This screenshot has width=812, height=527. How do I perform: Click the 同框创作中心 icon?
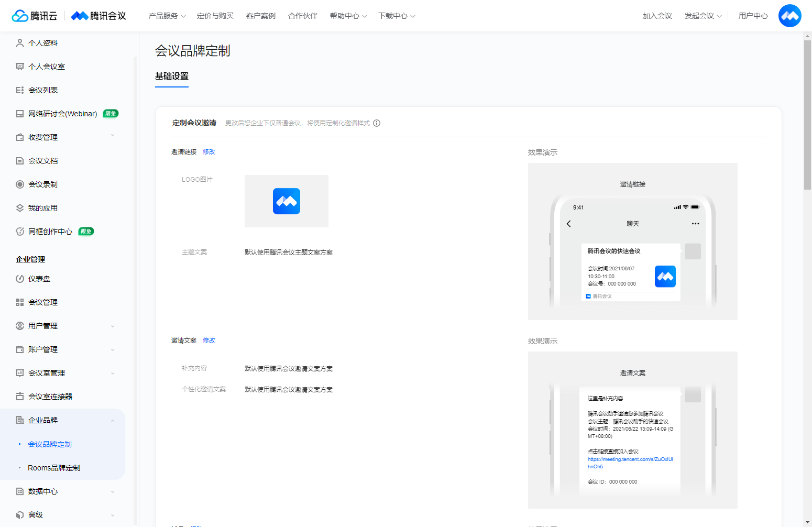click(20, 232)
